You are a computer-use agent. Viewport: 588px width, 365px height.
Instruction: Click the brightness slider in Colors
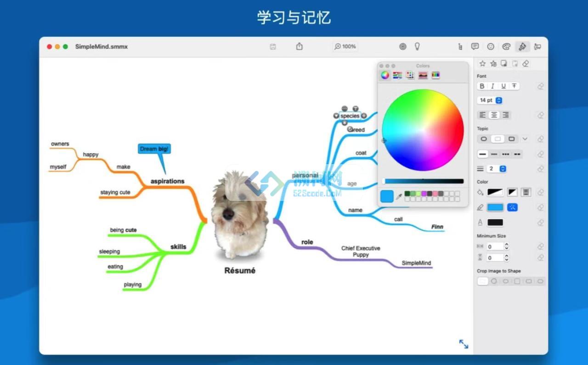tap(423, 181)
